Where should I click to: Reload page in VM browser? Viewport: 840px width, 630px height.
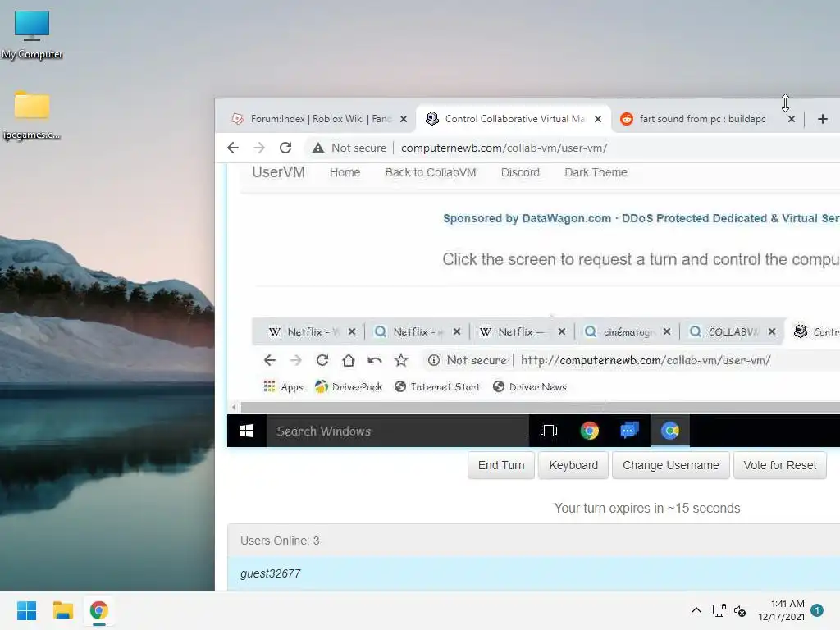(322, 361)
